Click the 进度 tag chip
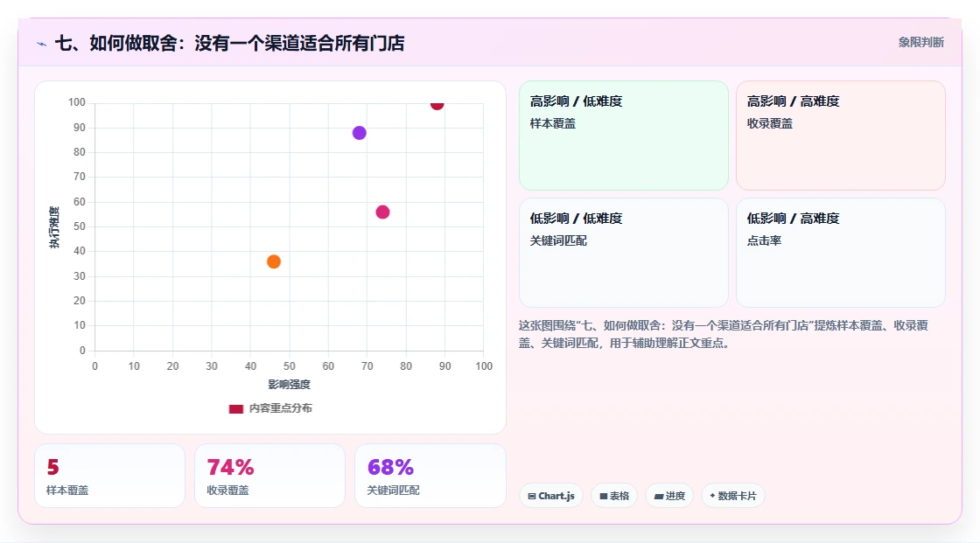This screenshot has height=543, width=980. tap(669, 496)
